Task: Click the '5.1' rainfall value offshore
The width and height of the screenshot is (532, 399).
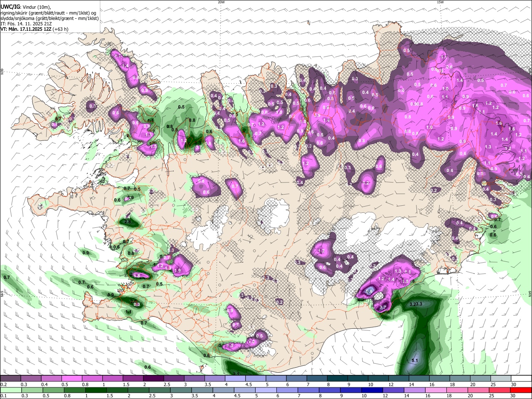Action: pos(414,360)
